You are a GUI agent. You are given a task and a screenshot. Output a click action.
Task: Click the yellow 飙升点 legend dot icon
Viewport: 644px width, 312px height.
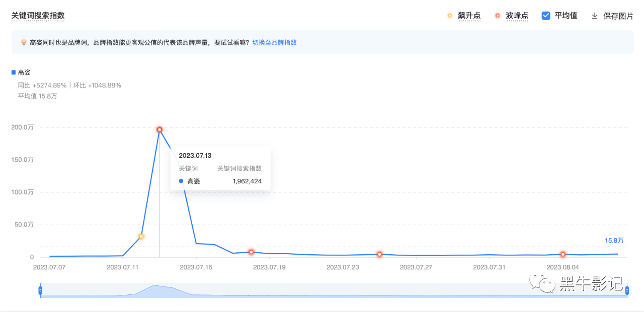[450, 16]
